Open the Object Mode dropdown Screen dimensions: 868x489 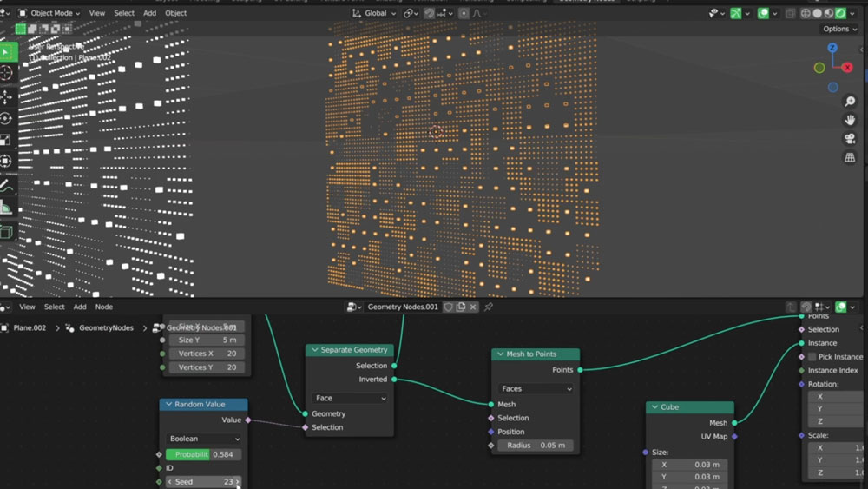point(49,13)
